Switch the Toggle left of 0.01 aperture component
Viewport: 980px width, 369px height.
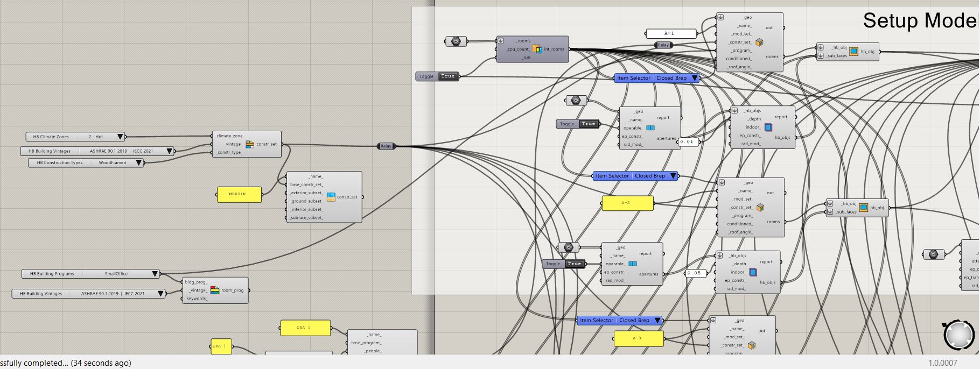(x=588, y=124)
